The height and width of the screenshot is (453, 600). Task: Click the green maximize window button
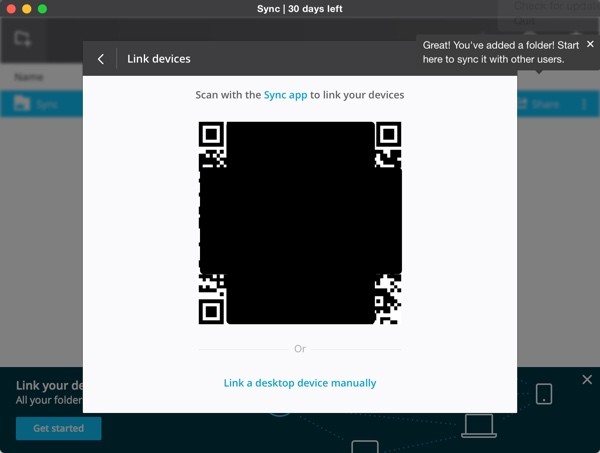click(x=42, y=9)
